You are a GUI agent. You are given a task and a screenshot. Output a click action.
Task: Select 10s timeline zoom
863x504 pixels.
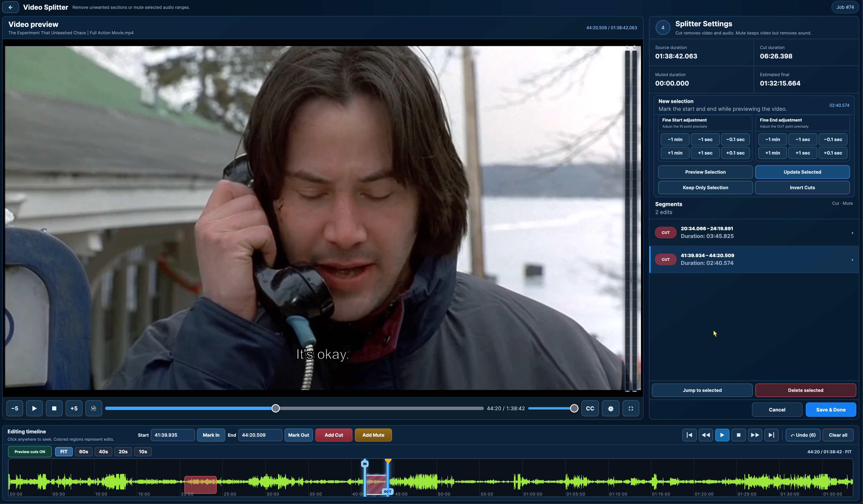[143, 452]
